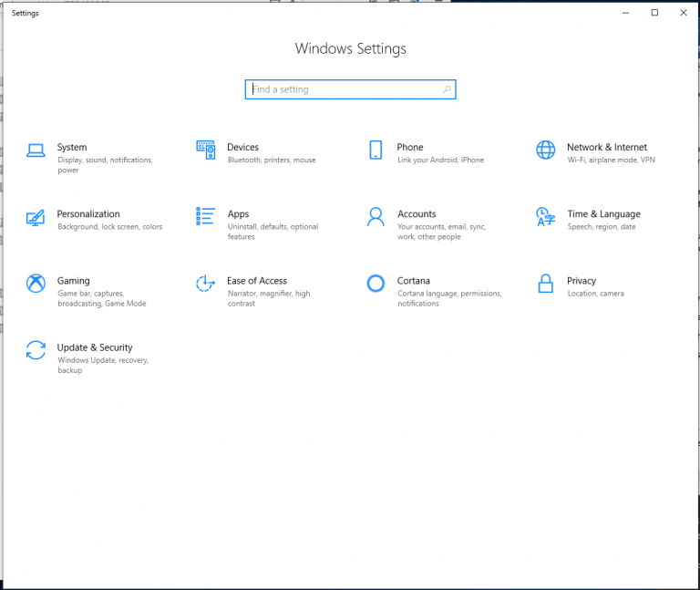Click the Cortana circle icon

click(x=376, y=284)
